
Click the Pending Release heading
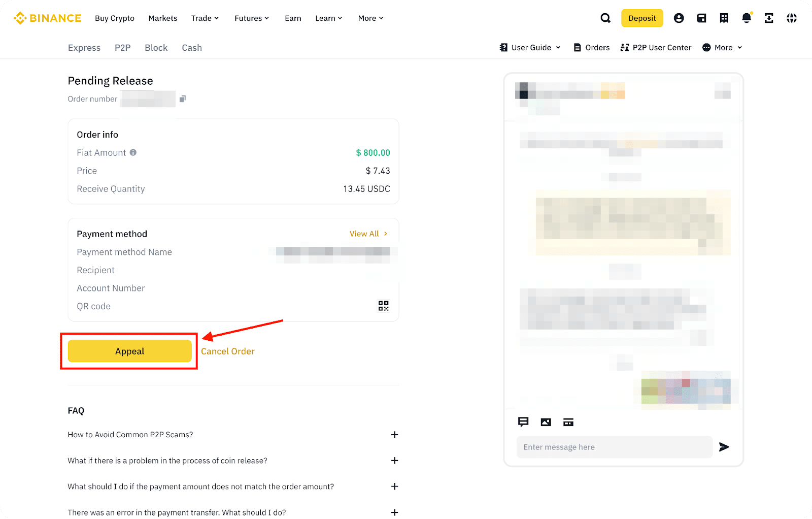click(x=111, y=81)
